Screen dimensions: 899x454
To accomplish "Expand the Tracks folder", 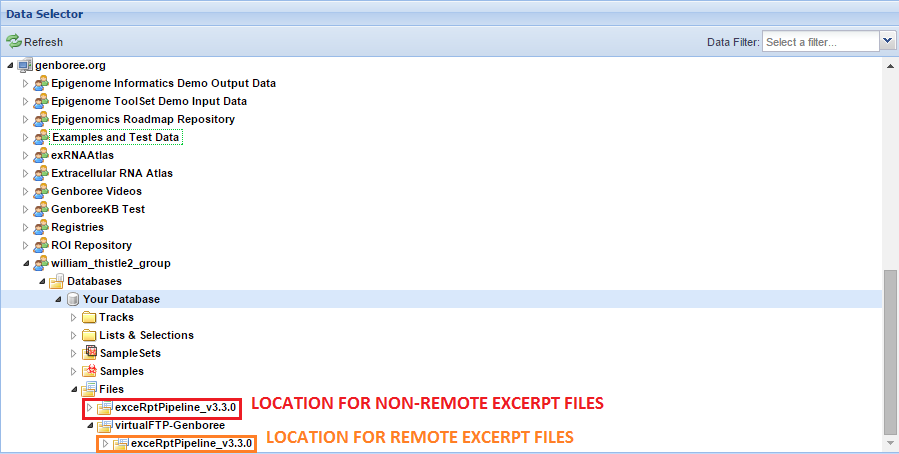I will click(x=74, y=317).
